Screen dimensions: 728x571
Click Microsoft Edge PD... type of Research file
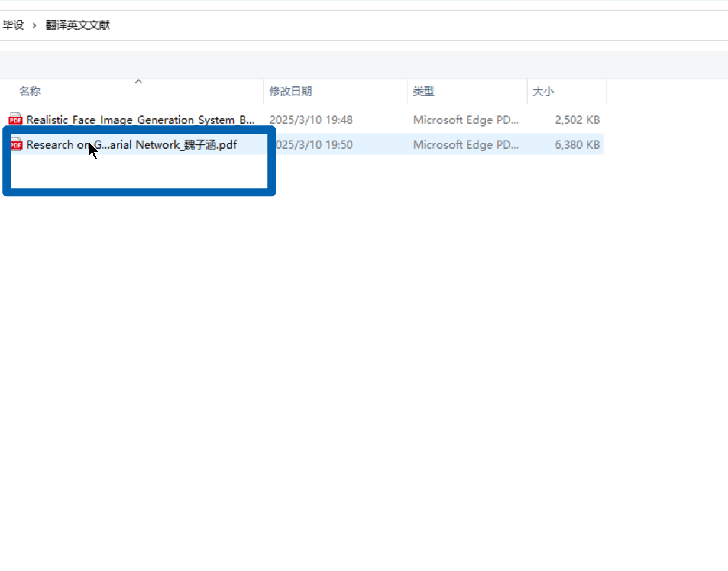466,144
